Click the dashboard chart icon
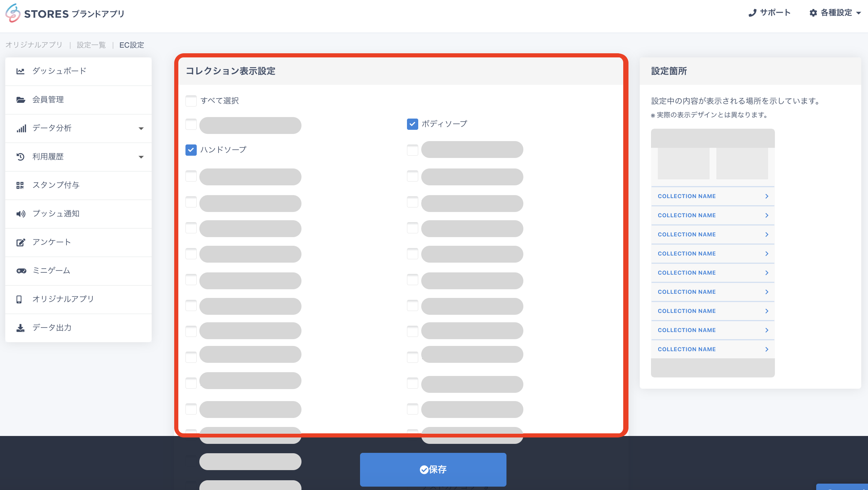The image size is (868, 490). click(x=21, y=71)
